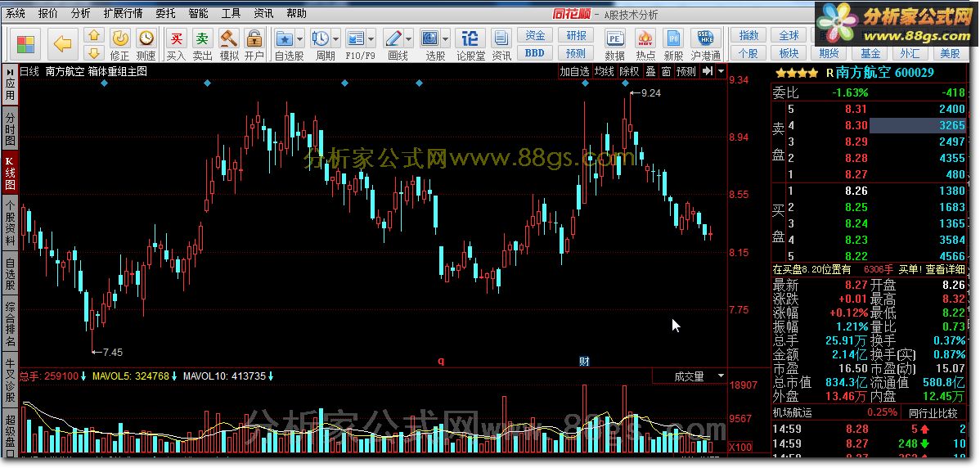
Task: Click the 开户 padlock account icon
Action: click(x=254, y=38)
